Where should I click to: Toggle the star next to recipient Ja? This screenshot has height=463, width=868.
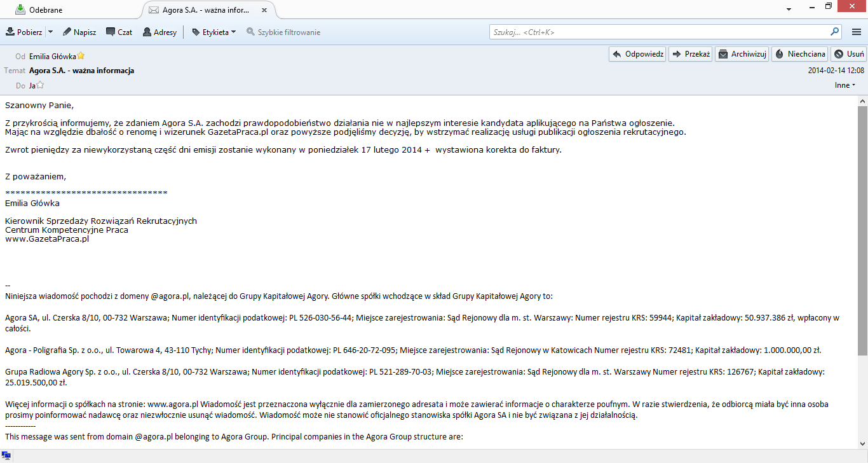(40, 85)
